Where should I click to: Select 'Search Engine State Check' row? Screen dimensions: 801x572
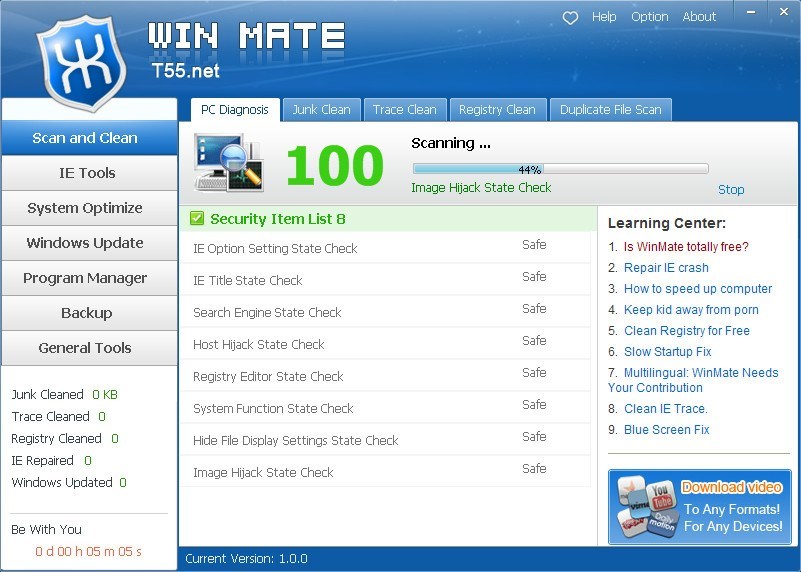385,312
